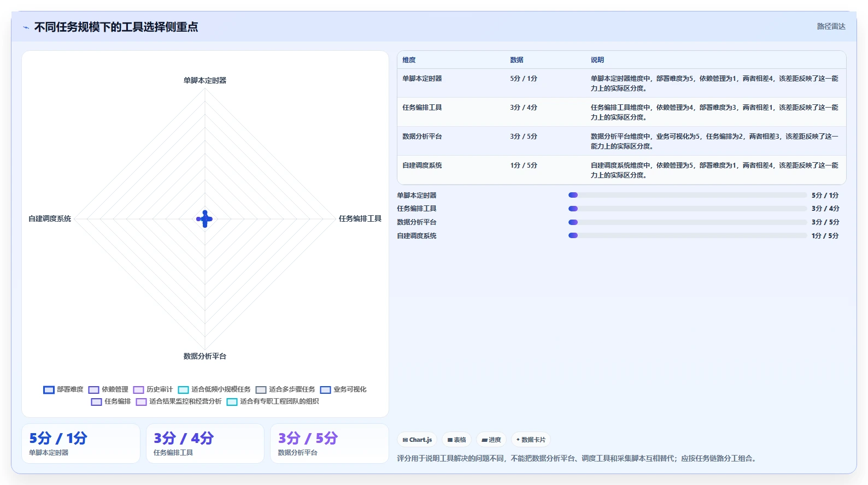Toggle the 适合低频小规模任务 legend item

tap(214, 389)
